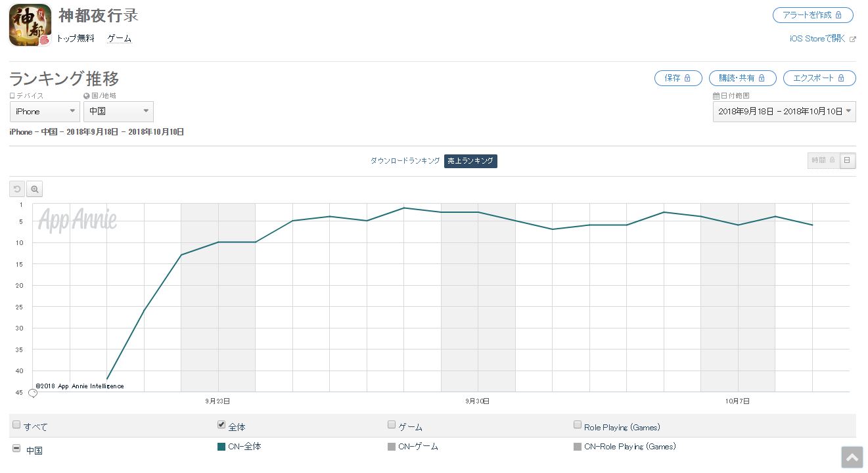Image resolution: width=868 pixels, height=473 pixels.
Task: Click the speech bubble marker on chart axis
Action: 32,394
